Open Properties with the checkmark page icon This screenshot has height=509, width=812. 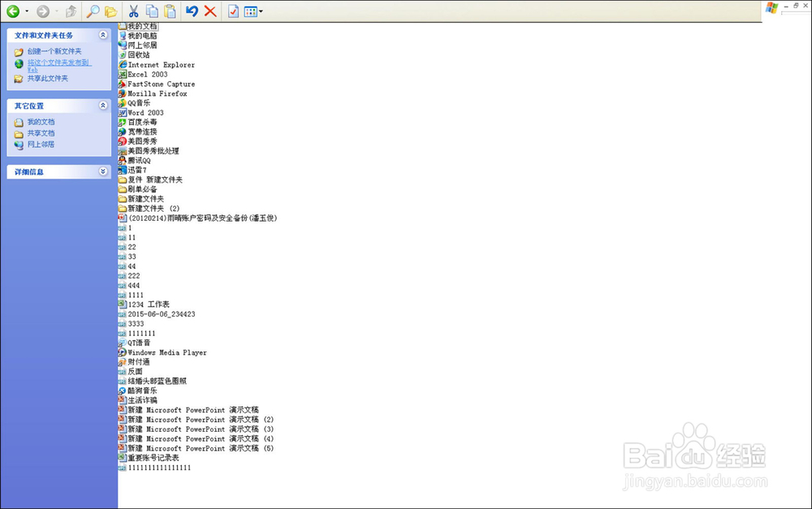[233, 11]
